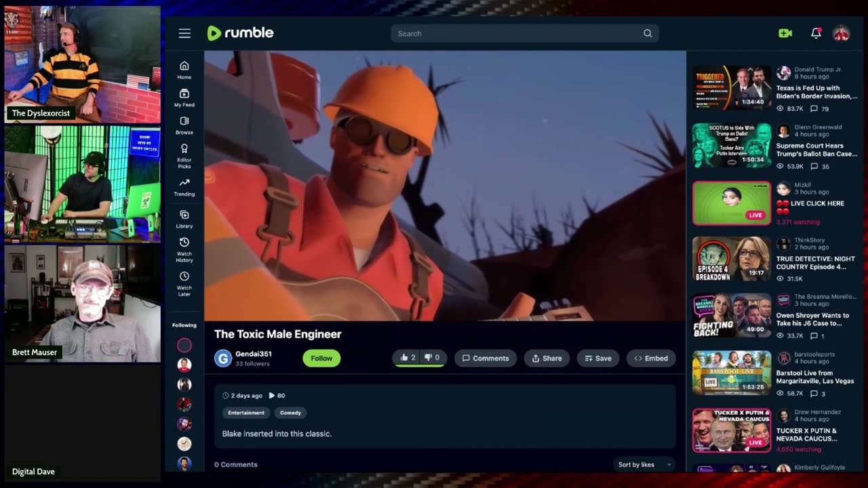Screen dimensions: 868x488
Task: Click the thumbs down dislike button
Action: click(432, 358)
